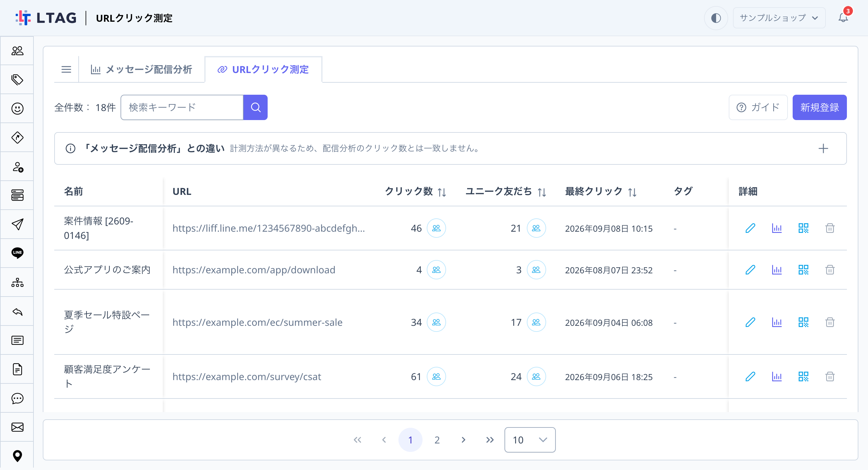Viewport: 868px width, 470px height.
Task: View chart for 公式アプリのご案内 row
Action: tap(777, 270)
